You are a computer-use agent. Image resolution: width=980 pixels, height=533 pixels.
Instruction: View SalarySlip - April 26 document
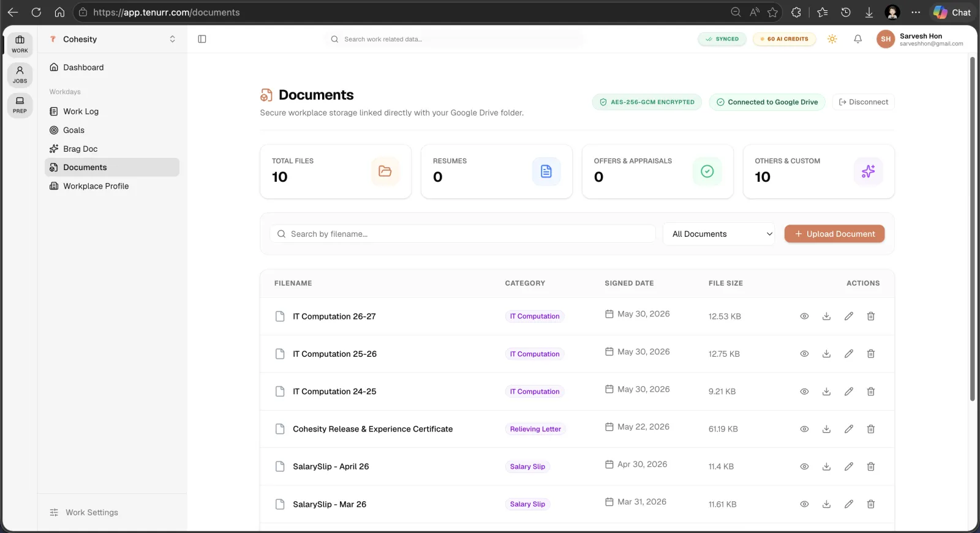[x=804, y=466]
